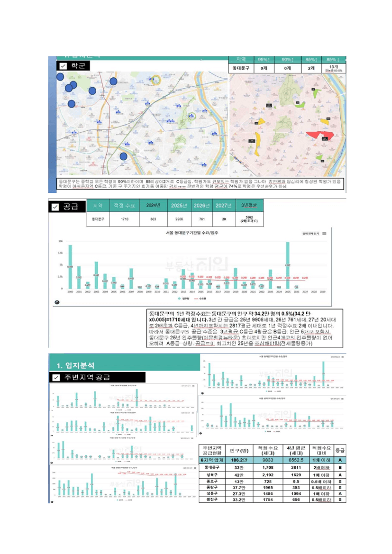Click the 4년 평균 (세대) column header
The height and width of the screenshot is (554, 392).
tap(296, 451)
